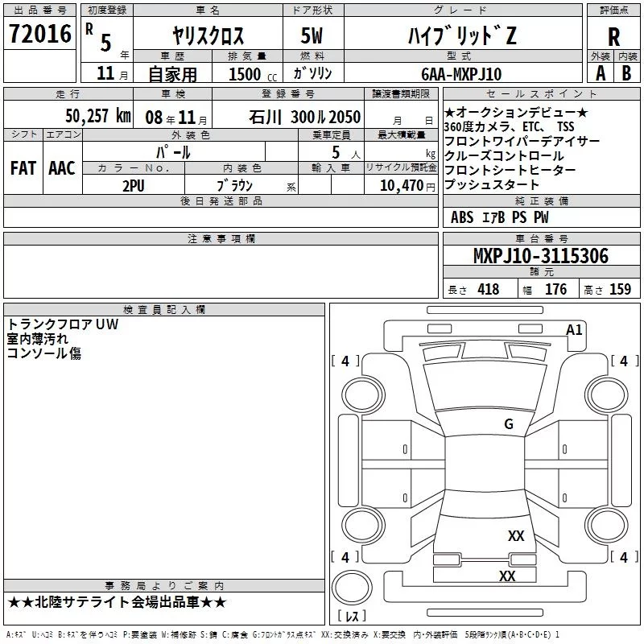
Task: Click the 360度カメラ、ETC、TSS line
Action: (510, 126)
